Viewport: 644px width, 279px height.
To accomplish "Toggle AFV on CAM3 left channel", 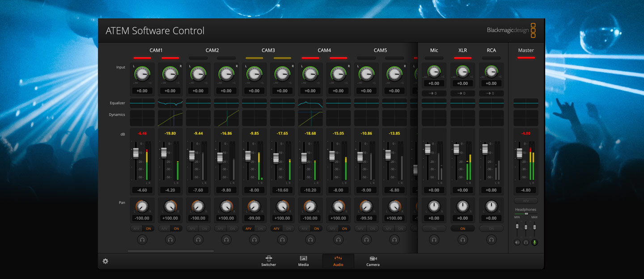I will 248,228.
